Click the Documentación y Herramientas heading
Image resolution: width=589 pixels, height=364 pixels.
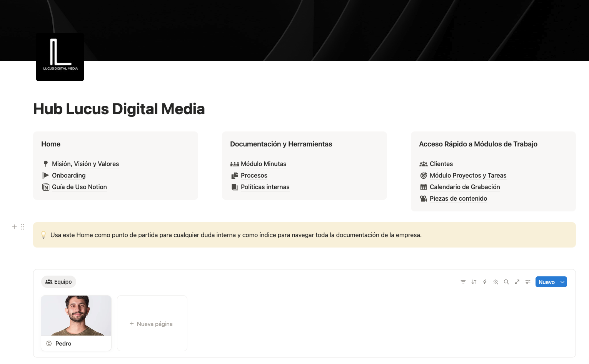click(x=281, y=144)
